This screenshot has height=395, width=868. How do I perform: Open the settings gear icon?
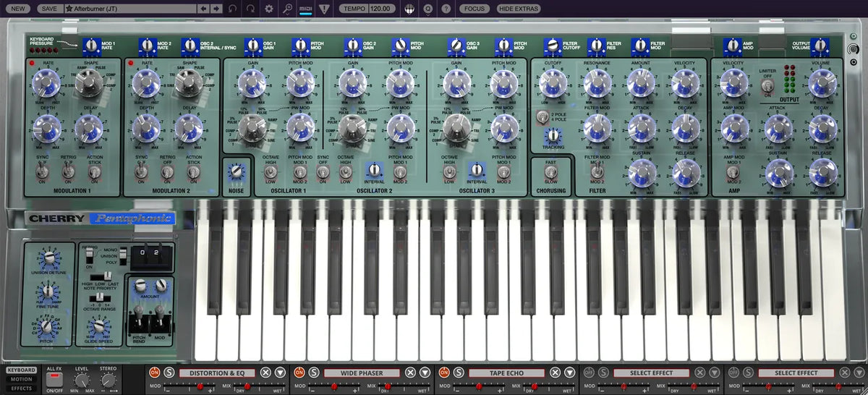pyautogui.click(x=269, y=9)
